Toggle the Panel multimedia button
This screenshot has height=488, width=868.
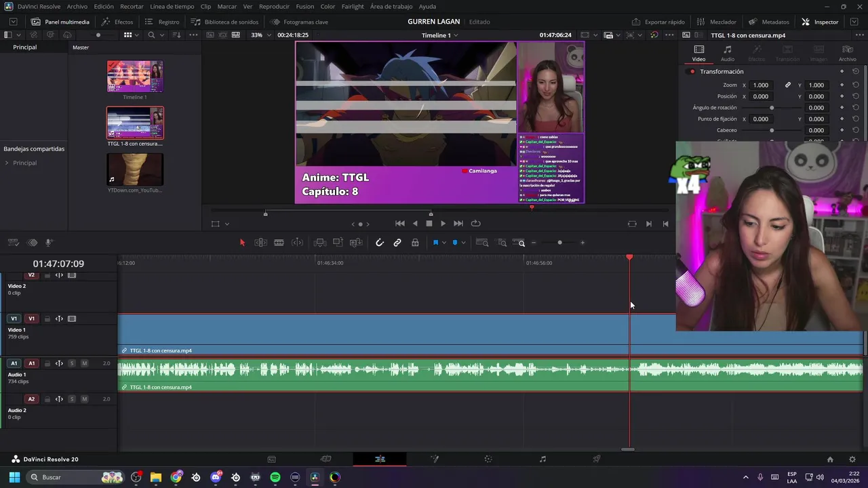coord(60,22)
